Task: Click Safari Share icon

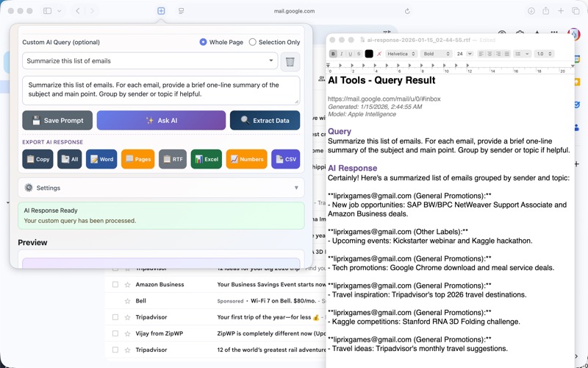Action: coord(546,11)
